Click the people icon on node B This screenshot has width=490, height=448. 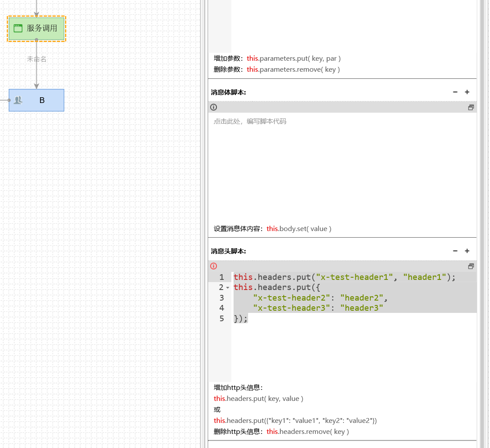[x=18, y=100]
